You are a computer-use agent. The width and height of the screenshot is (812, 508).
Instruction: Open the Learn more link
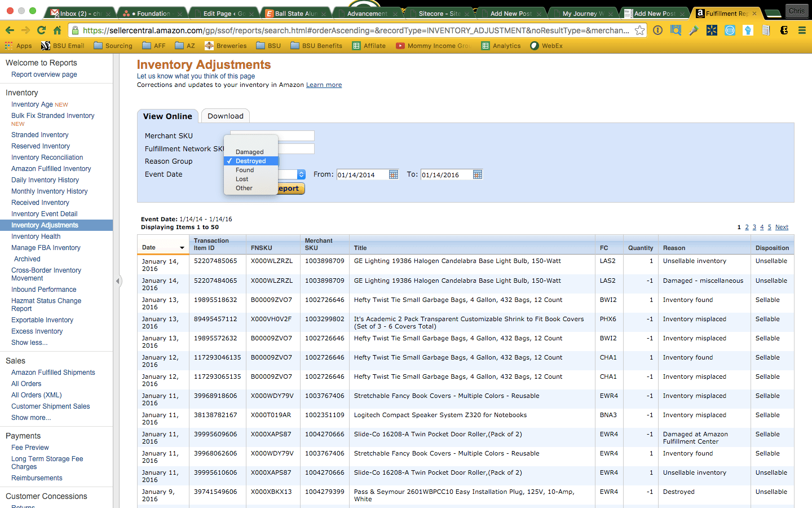tap(324, 85)
